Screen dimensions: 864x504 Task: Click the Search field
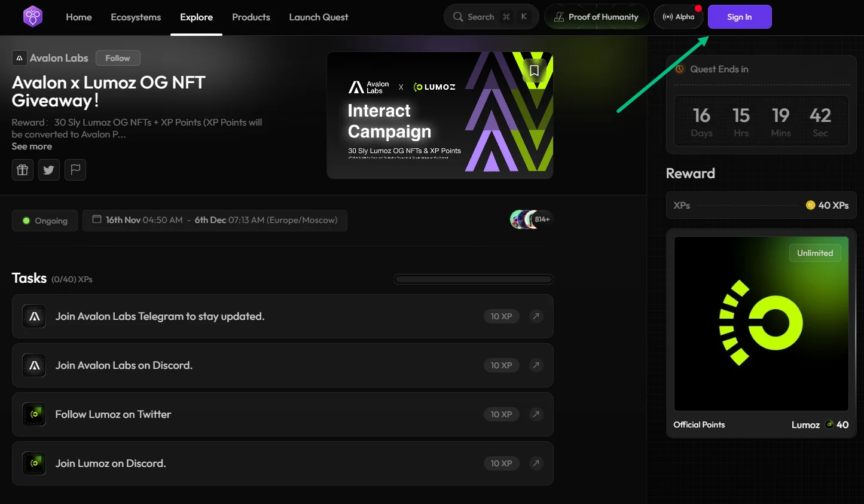point(491,17)
